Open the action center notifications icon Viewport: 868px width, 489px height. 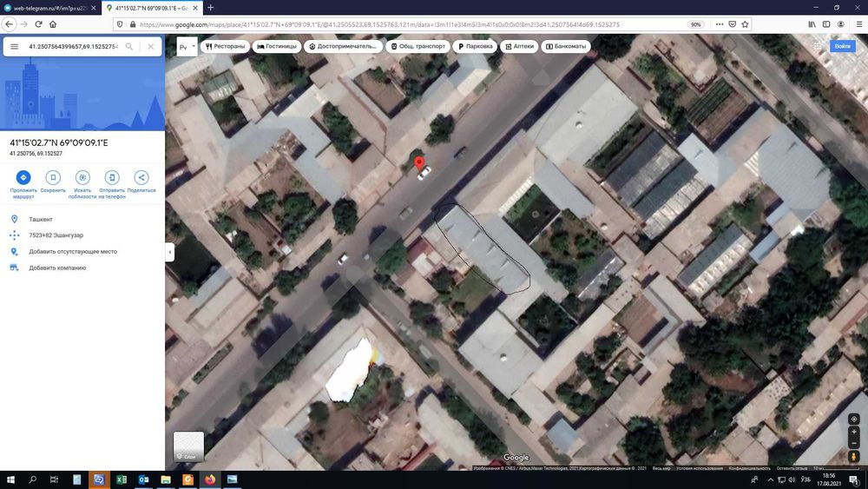coord(855,479)
